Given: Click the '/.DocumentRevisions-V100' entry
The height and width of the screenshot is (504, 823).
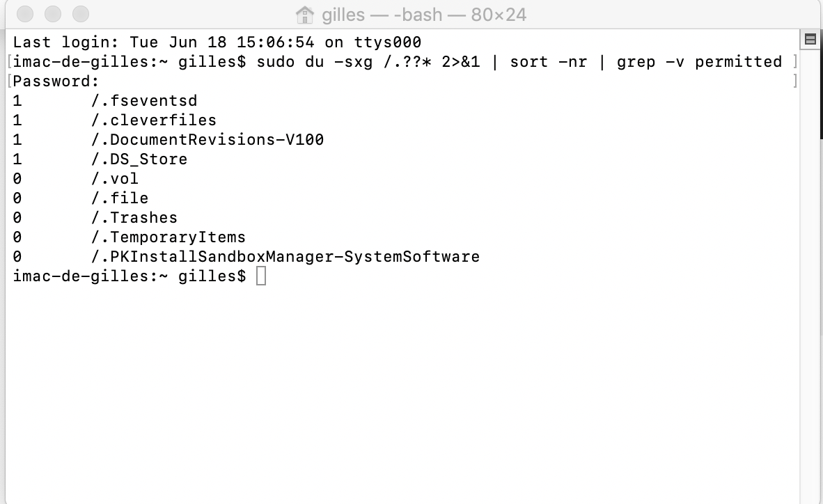Looking at the screenshot, I should click(x=207, y=140).
